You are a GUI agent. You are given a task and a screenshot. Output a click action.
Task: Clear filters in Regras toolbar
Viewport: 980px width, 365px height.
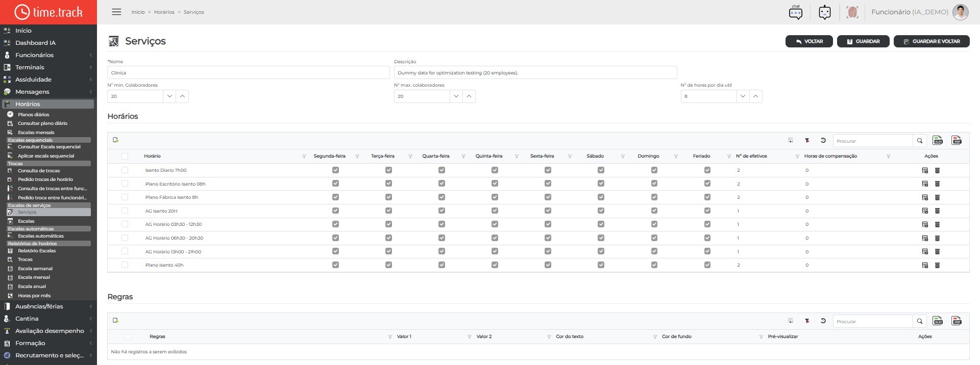click(807, 321)
